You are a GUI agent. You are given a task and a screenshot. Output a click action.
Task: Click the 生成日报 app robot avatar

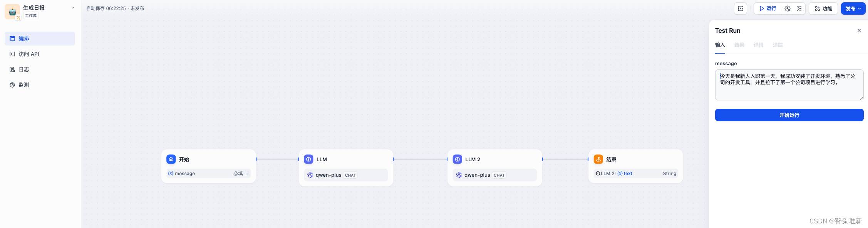tap(12, 12)
